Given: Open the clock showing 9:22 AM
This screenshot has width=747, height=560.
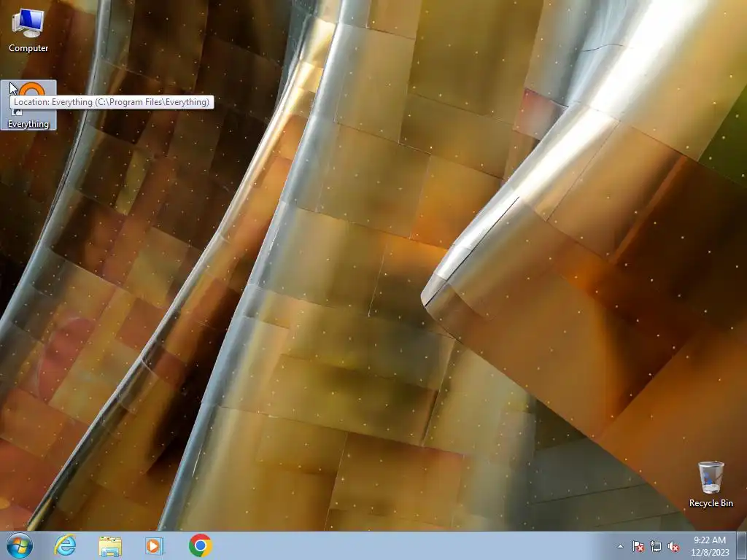Looking at the screenshot, I should 710,546.
